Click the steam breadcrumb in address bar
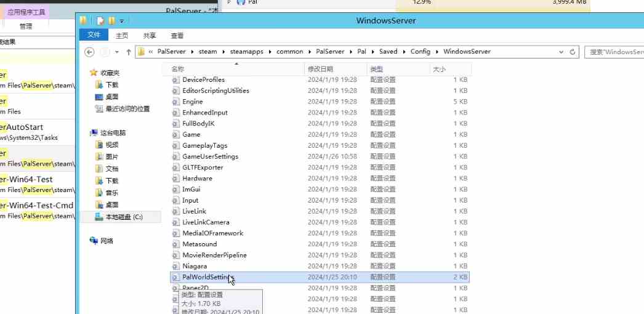The height and width of the screenshot is (314, 644). click(207, 52)
